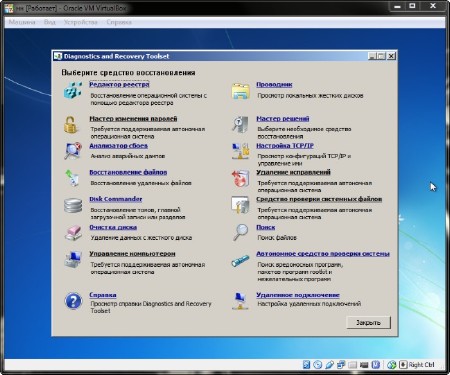Image resolution: width=450 pixels, height=375 pixels.
Task: Click the DaRT toolset title bar icon
Action: 58,56
